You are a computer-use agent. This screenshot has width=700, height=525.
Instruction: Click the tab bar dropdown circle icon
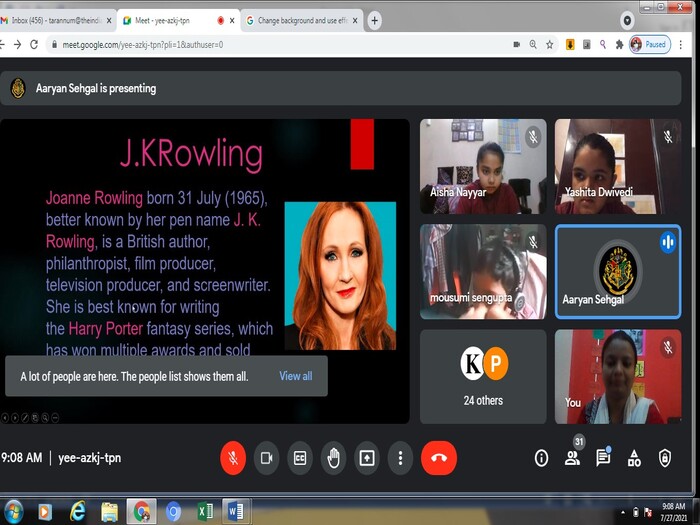click(x=627, y=21)
